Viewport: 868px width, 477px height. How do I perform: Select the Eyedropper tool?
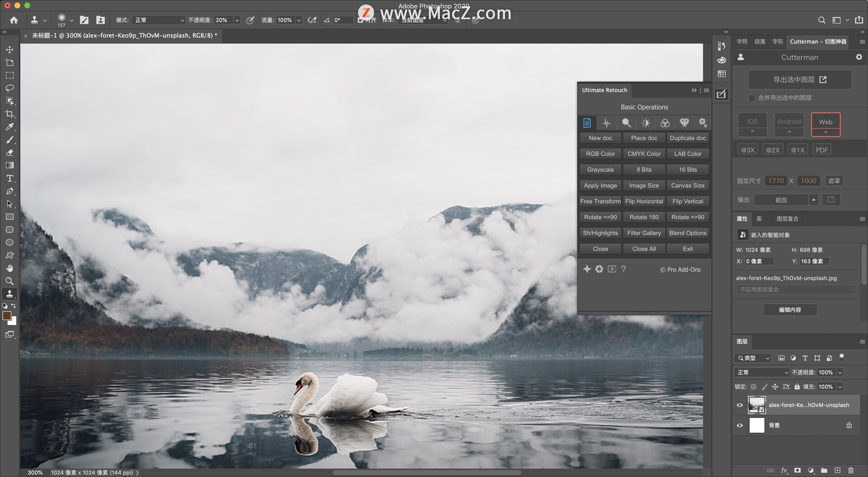[9, 127]
